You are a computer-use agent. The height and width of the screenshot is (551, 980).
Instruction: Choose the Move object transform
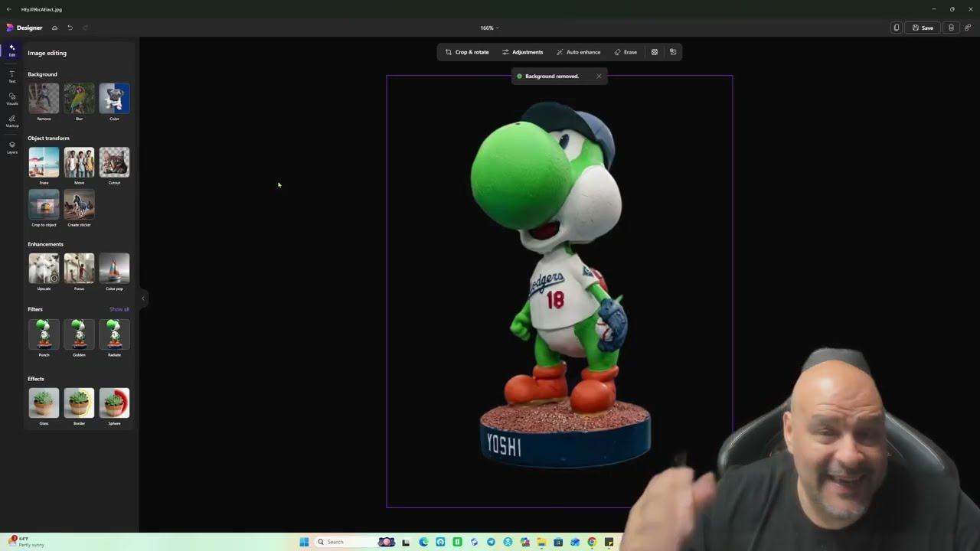point(79,162)
